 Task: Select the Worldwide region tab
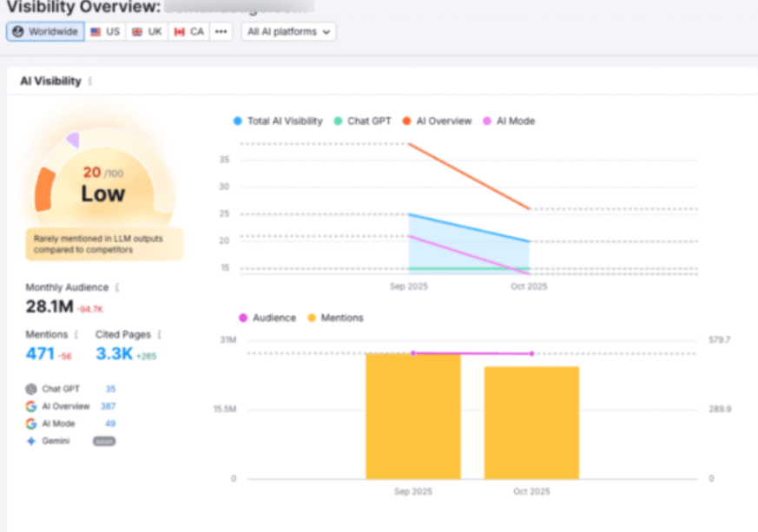click(x=45, y=32)
